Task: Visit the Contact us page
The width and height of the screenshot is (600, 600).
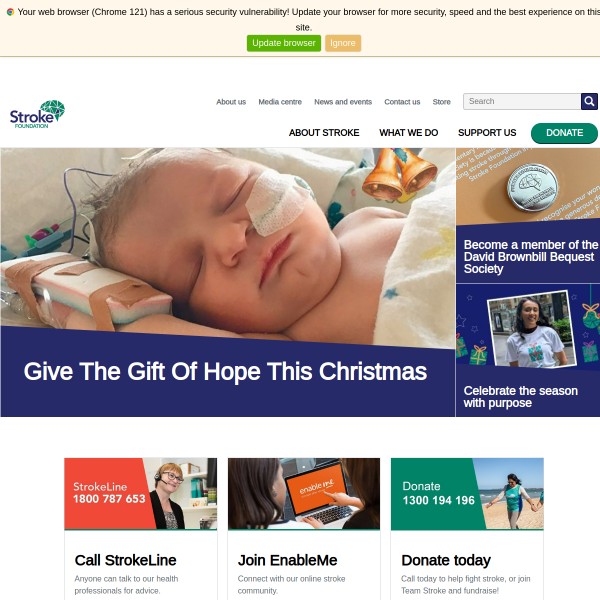Action: click(x=402, y=102)
